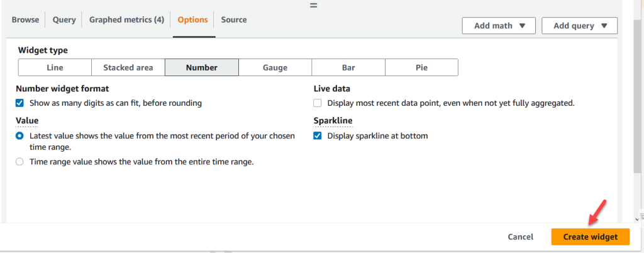Choose the Line widget type
644x253 pixels.
pos(55,67)
